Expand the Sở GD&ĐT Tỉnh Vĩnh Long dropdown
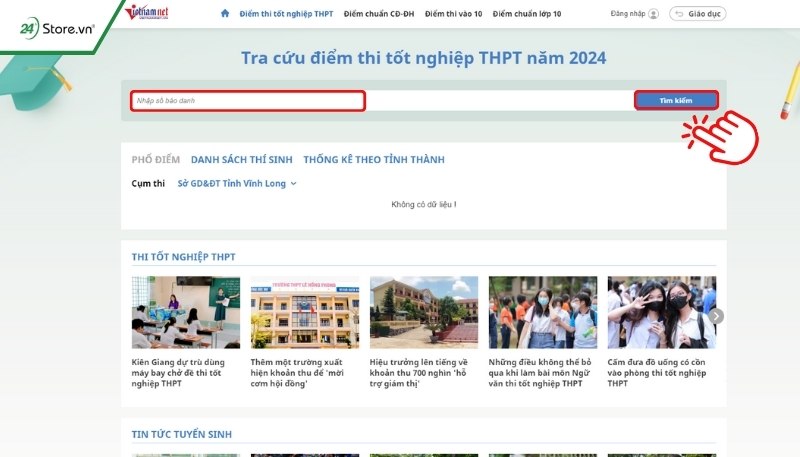Viewport: 800px width, 457px height. click(x=237, y=184)
